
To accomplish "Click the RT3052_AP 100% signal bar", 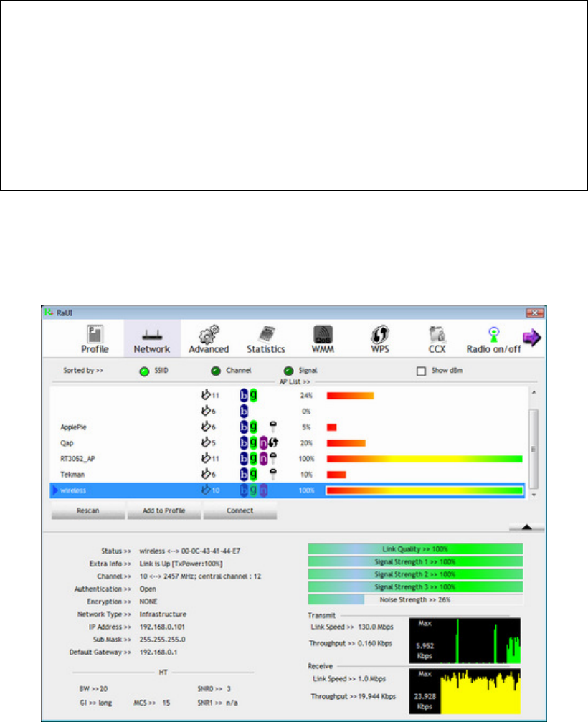I will [x=425, y=459].
